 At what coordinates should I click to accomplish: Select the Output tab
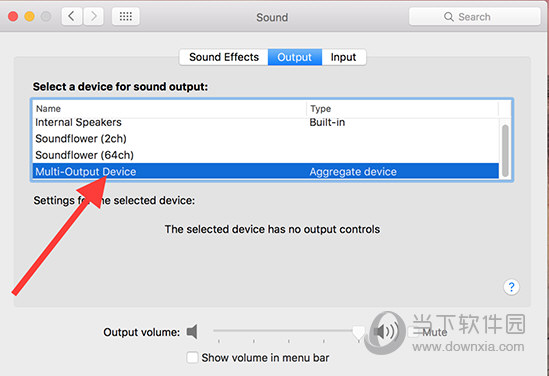tap(295, 57)
